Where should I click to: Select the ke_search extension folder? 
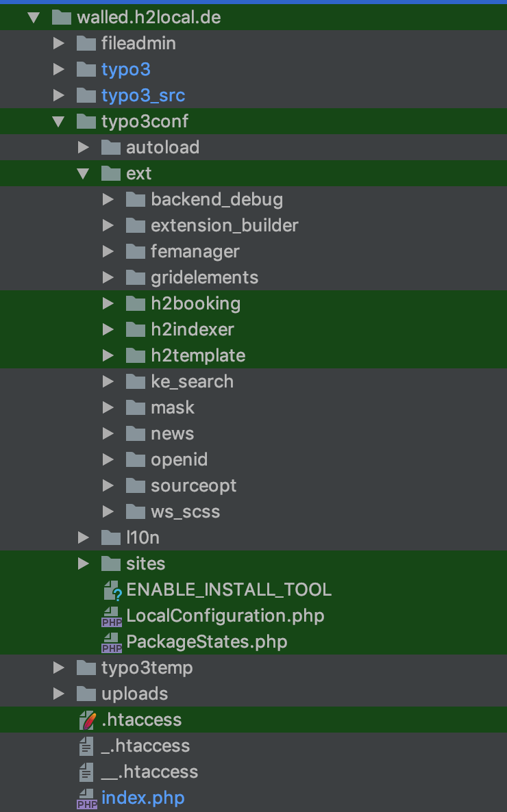click(191, 381)
